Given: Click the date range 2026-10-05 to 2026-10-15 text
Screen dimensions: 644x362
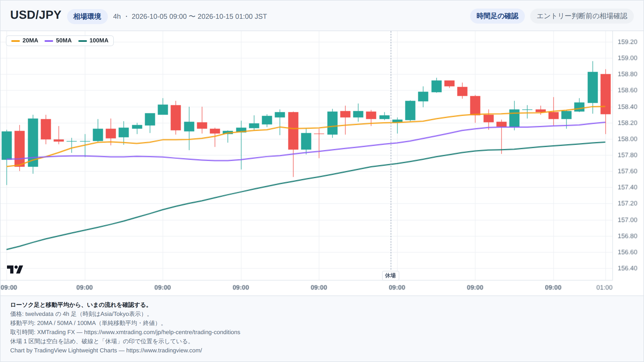Looking at the screenshot, I should pos(199,16).
